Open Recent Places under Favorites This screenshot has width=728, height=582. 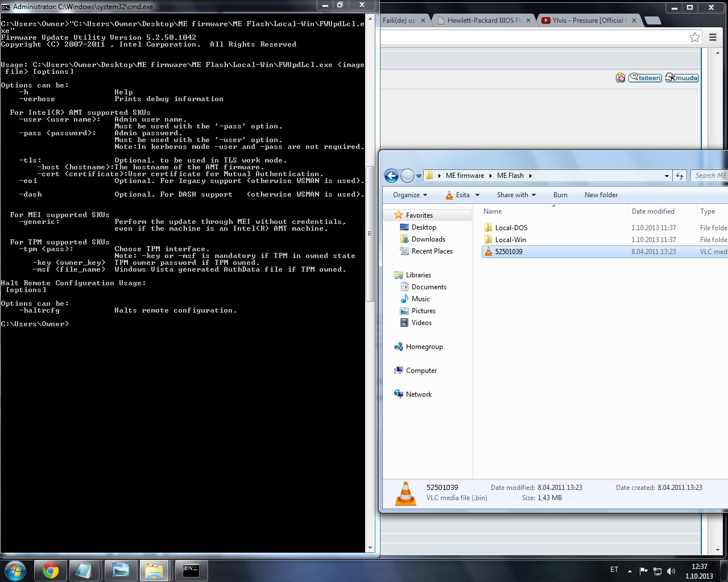pos(432,251)
